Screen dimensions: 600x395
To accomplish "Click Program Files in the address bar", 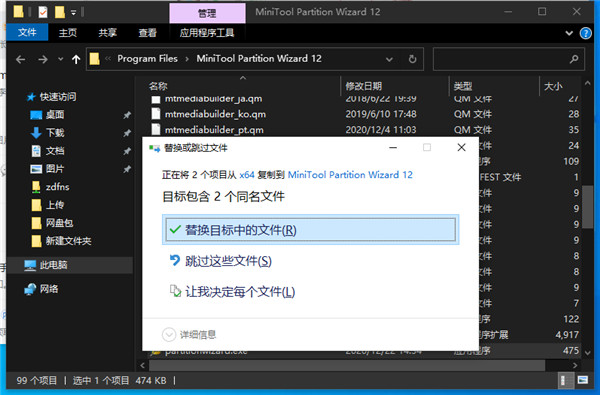I will [x=147, y=59].
